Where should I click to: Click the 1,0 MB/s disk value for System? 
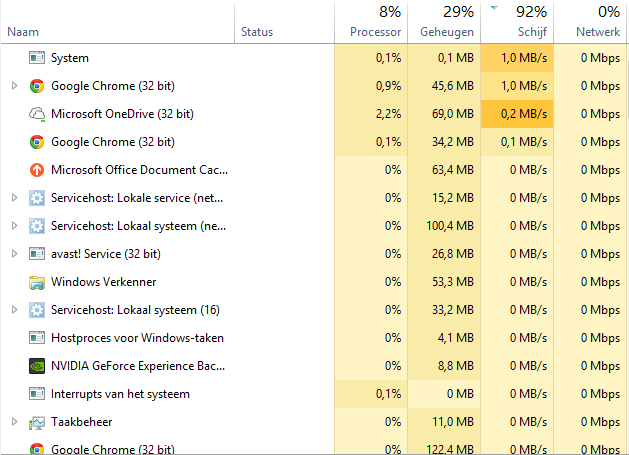524,58
